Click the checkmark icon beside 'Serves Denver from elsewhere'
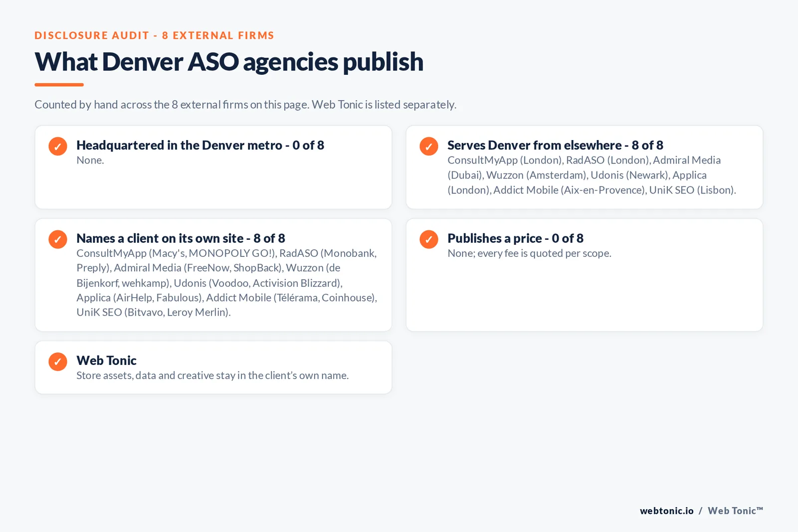This screenshot has width=798, height=532. 429,146
